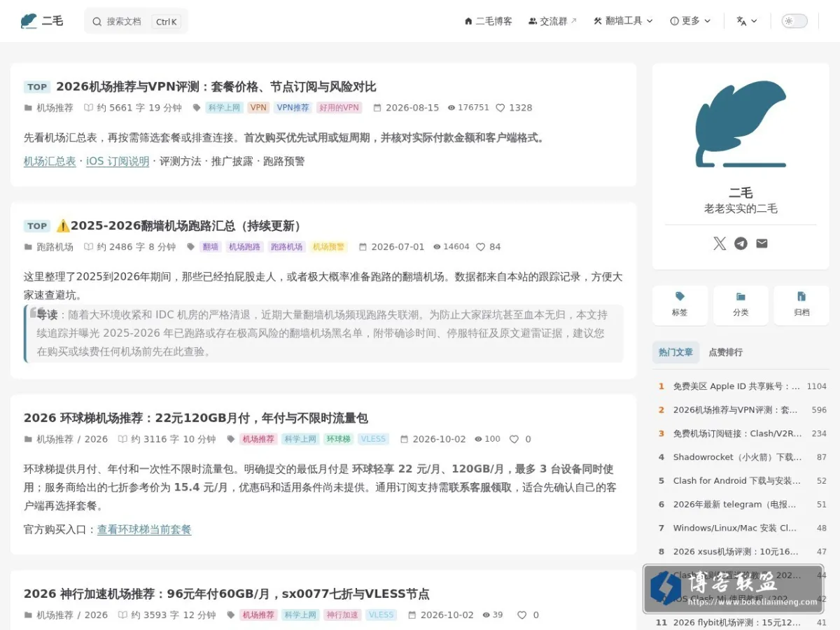The height and width of the screenshot is (630, 840).
Task: Open hot article Shadowrocket（小火箭）下载
Action: (x=738, y=457)
